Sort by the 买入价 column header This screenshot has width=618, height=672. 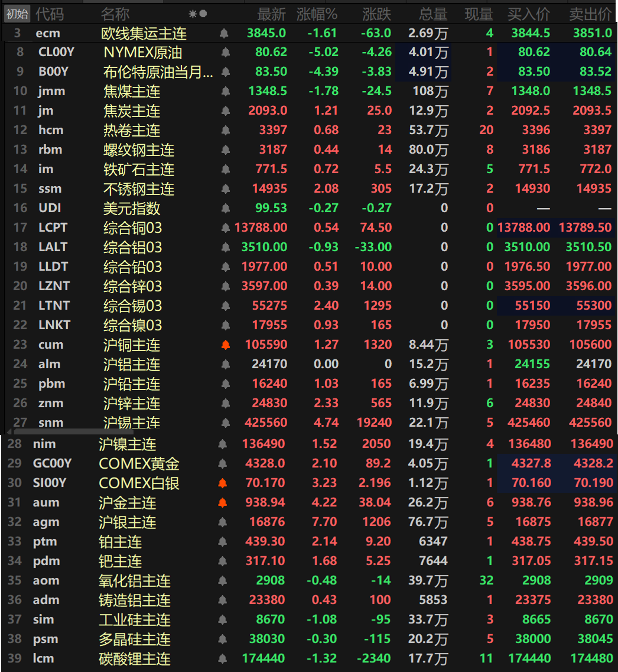coord(529,14)
